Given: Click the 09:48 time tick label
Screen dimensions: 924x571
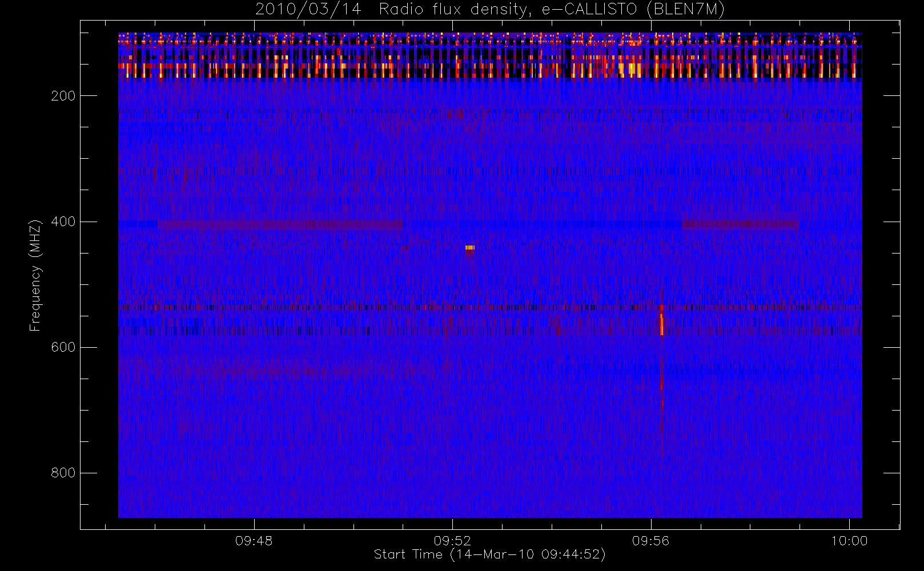Looking at the screenshot, I should tap(254, 541).
